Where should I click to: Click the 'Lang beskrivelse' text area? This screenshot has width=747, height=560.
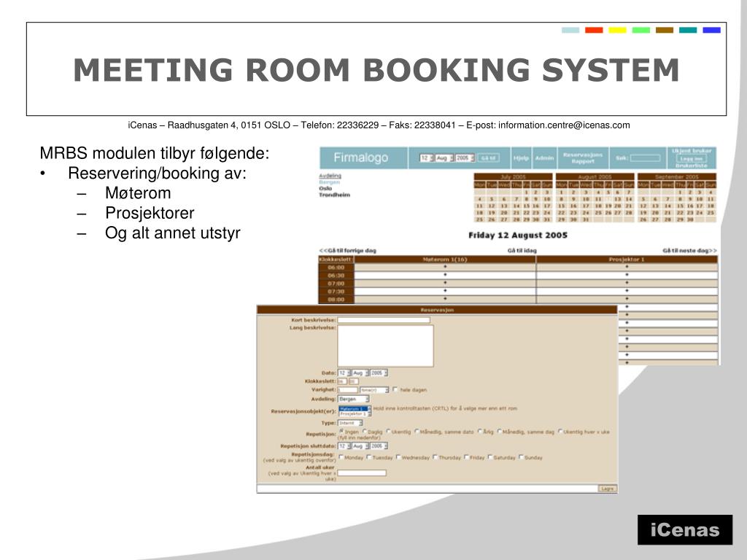click(x=385, y=346)
